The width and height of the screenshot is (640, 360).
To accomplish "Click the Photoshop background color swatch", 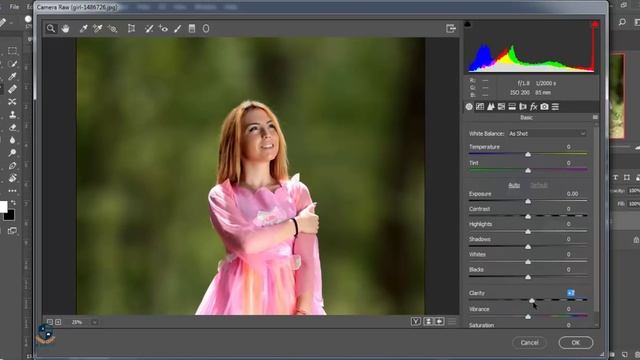I will [x=10, y=215].
